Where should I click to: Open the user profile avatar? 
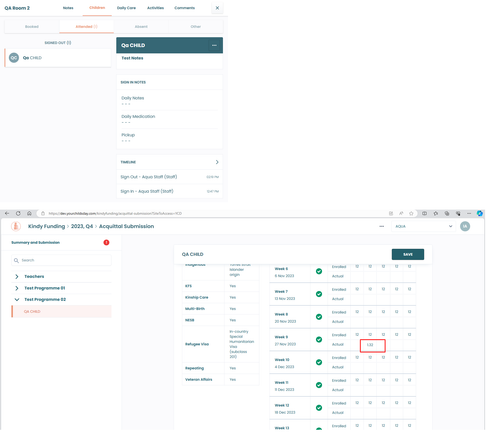pos(465,226)
